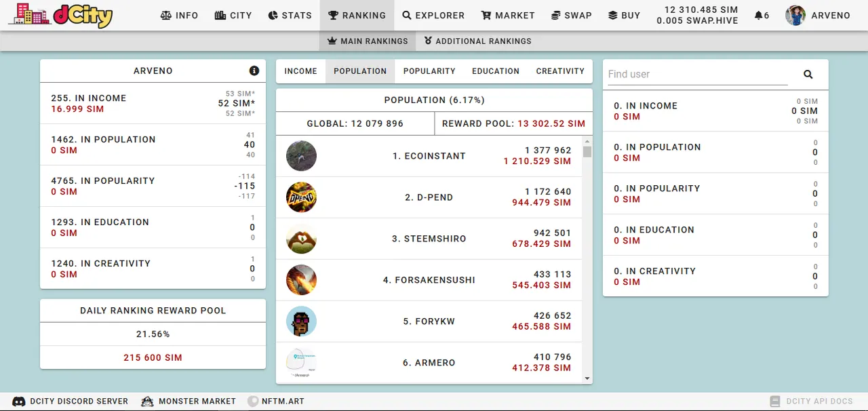Switch to the EDUCATION ranking tab
Screen dimensions: 868x411
496,71
